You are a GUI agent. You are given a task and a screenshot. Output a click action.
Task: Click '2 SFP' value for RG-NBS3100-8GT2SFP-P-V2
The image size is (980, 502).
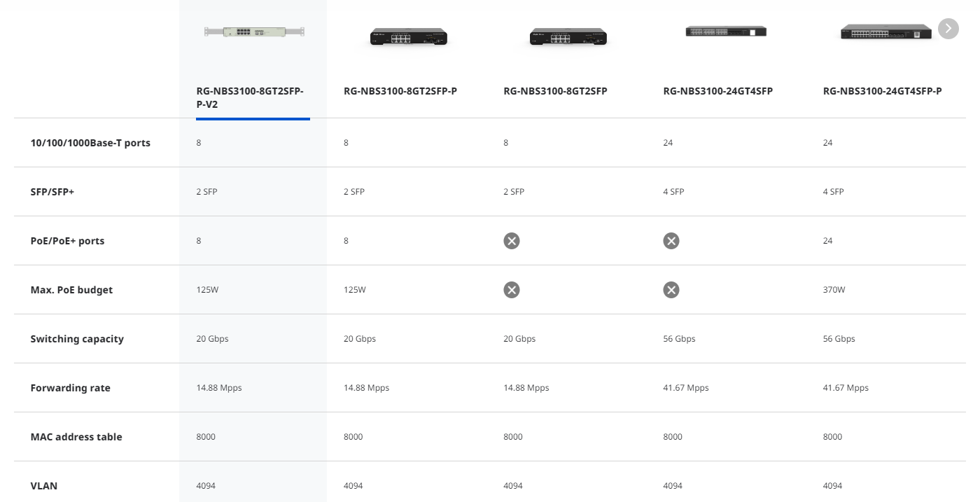pos(207,192)
